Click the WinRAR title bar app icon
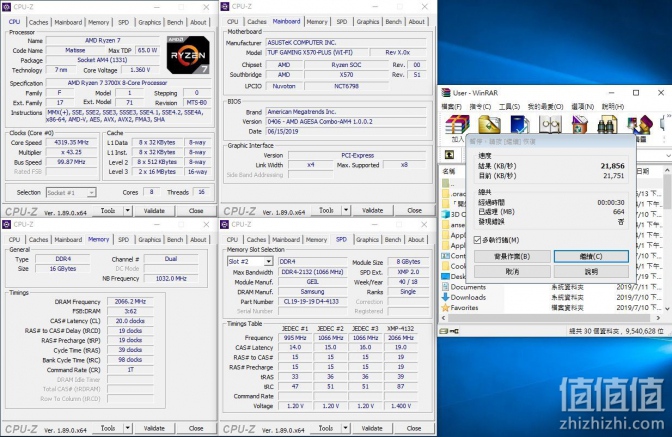The image size is (672, 437). 446,93
